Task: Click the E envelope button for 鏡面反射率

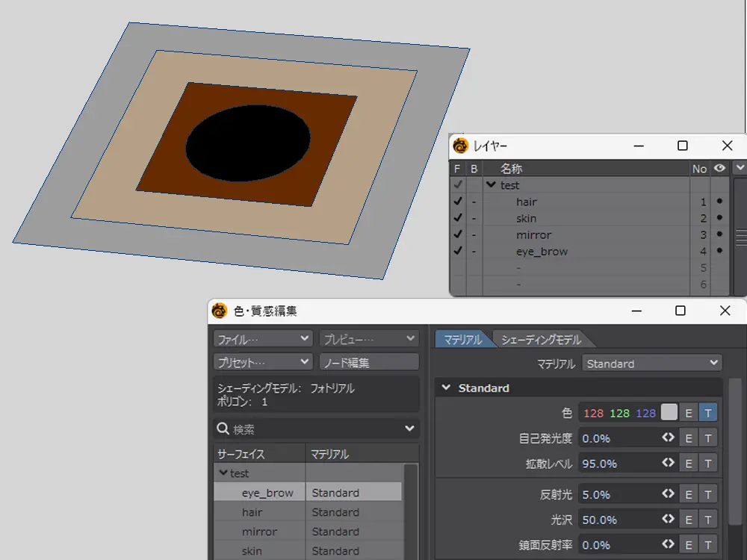Action: pyautogui.click(x=689, y=545)
